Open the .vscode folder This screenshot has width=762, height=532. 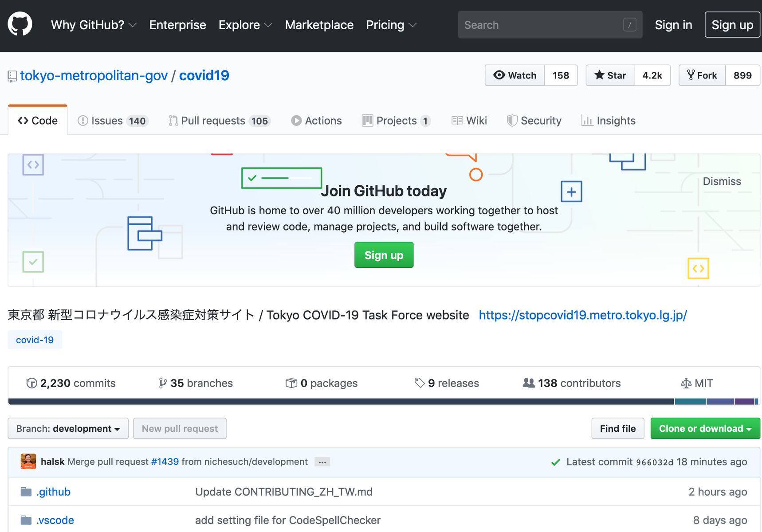(55, 520)
